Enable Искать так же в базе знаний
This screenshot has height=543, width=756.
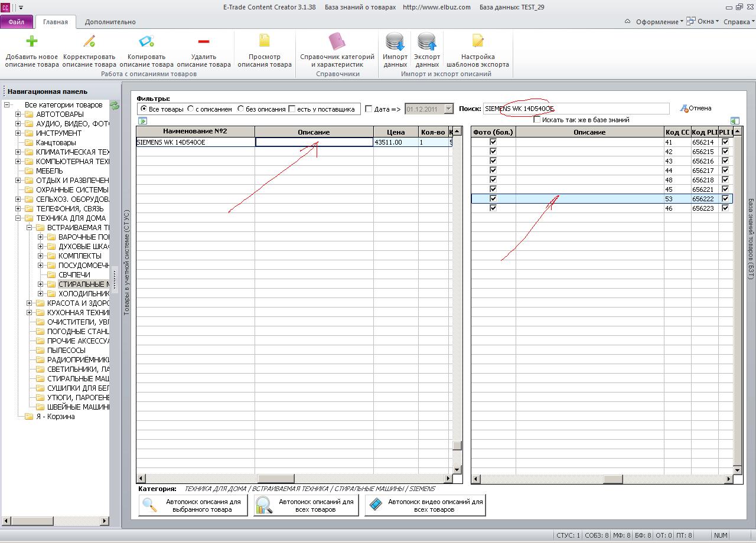(537, 120)
